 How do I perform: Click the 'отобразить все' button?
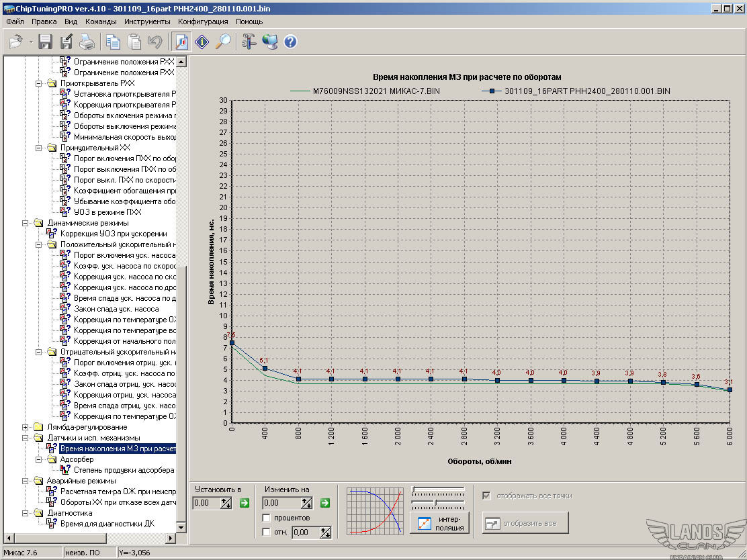tap(525, 523)
